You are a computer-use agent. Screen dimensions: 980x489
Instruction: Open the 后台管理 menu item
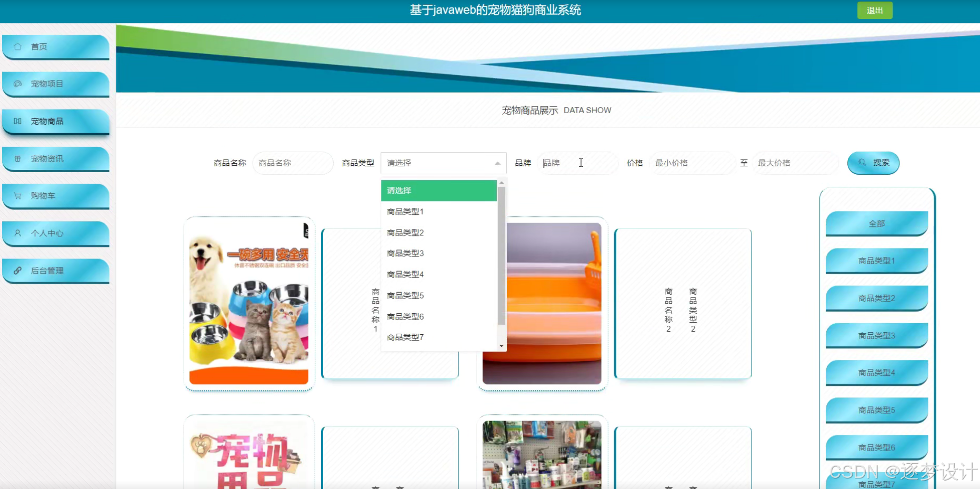[56, 271]
